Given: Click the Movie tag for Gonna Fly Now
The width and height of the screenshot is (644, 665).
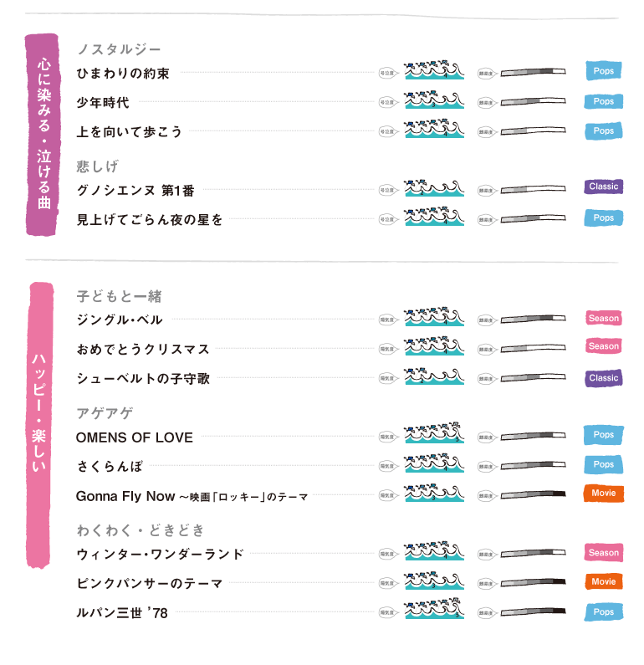Looking at the screenshot, I should (603, 494).
